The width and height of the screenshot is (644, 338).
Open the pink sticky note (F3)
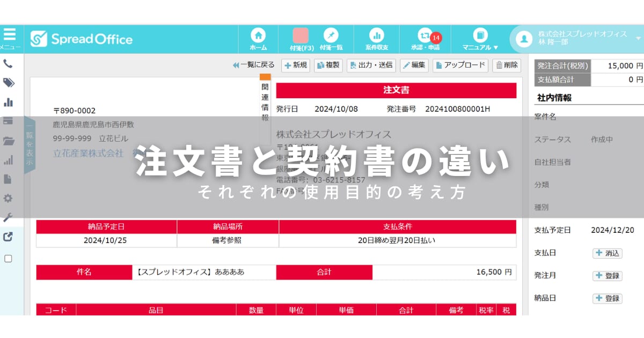(300, 35)
